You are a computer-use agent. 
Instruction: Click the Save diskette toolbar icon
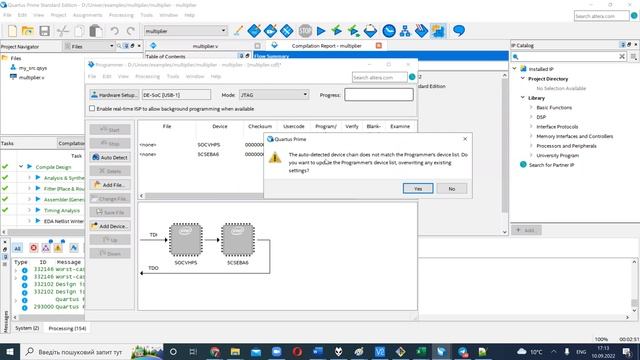(x=44, y=31)
